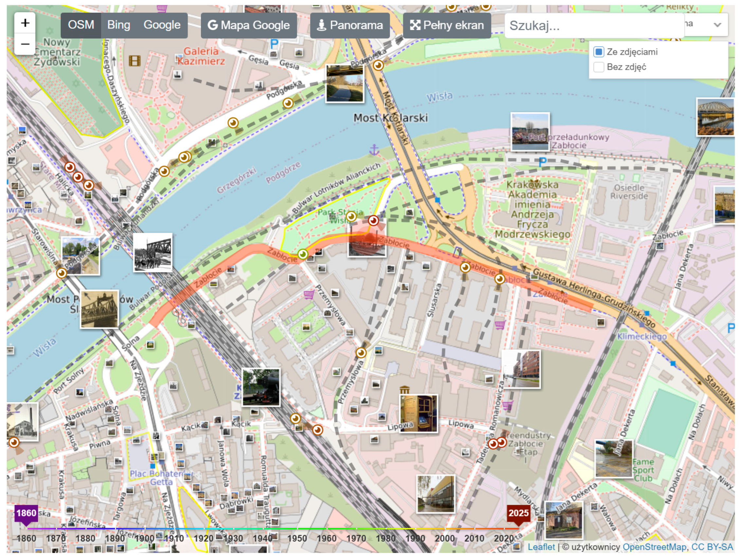
Task: Zoom in with the plus button
Action: [25, 23]
